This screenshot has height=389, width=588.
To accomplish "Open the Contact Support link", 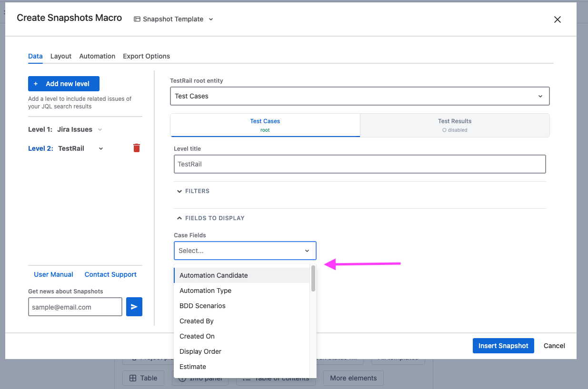I will tap(110, 274).
